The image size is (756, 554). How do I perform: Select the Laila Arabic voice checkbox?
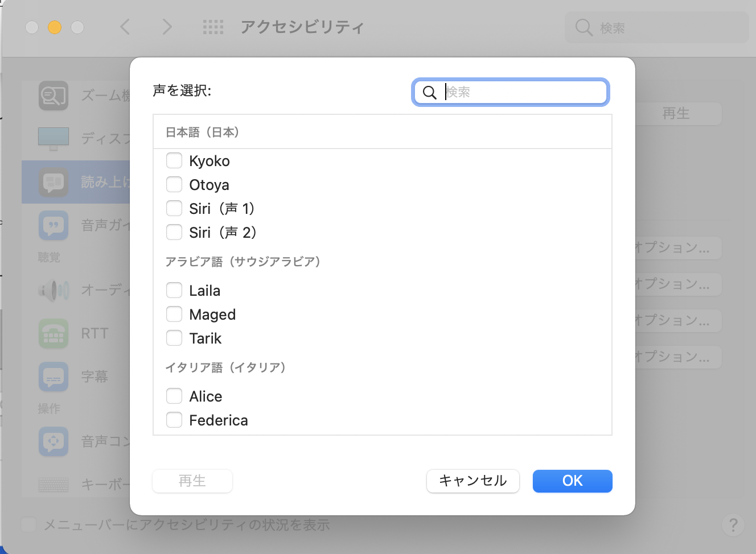pos(174,291)
